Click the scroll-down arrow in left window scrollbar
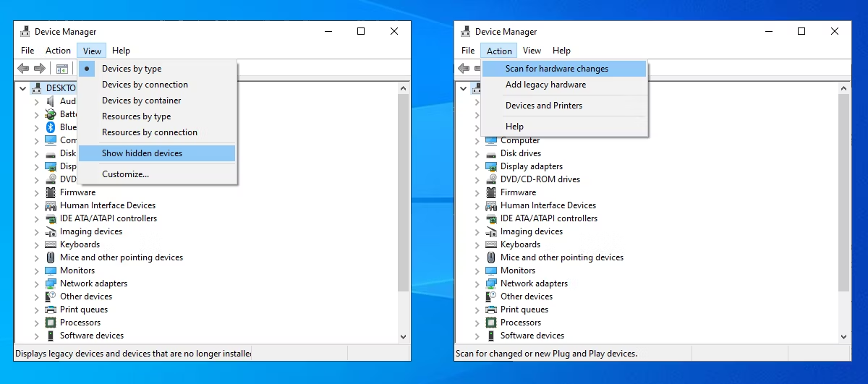The width and height of the screenshot is (868, 384). pyautogui.click(x=403, y=336)
